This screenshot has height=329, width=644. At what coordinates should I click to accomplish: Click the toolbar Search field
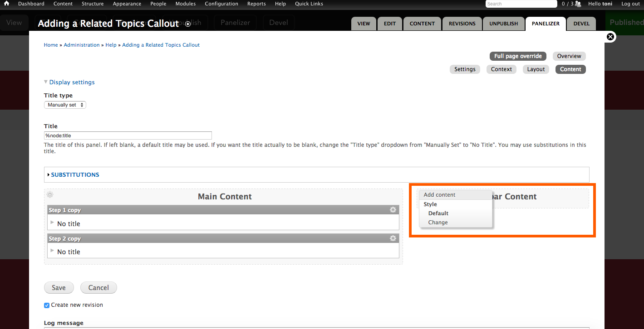pos(521,4)
